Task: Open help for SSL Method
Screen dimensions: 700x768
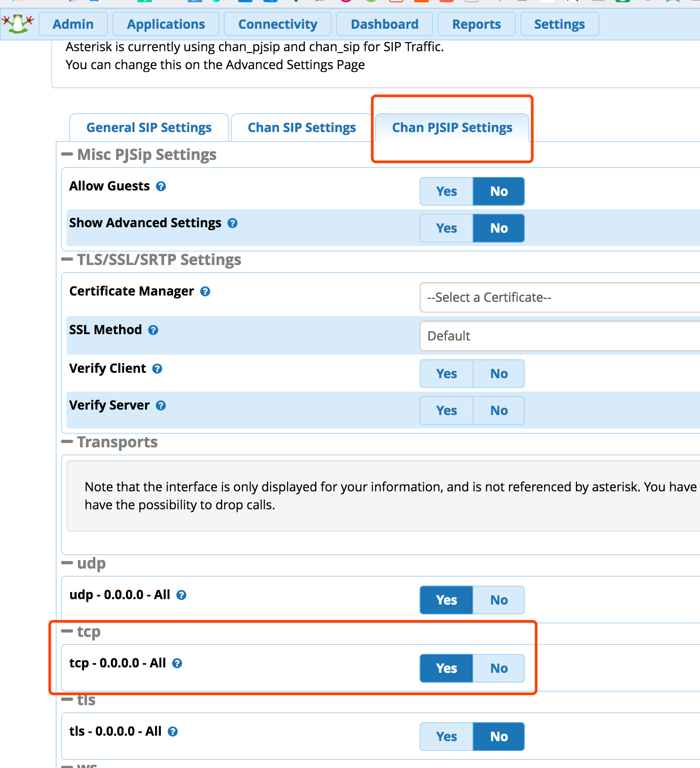Action: pyautogui.click(x=153, y=330)
